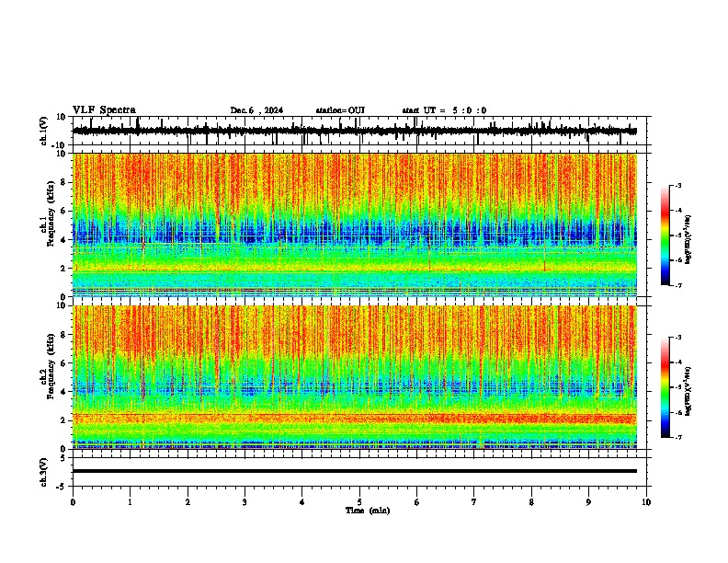Click the time axis tick label '5'
728x563 pixels.
359,502
